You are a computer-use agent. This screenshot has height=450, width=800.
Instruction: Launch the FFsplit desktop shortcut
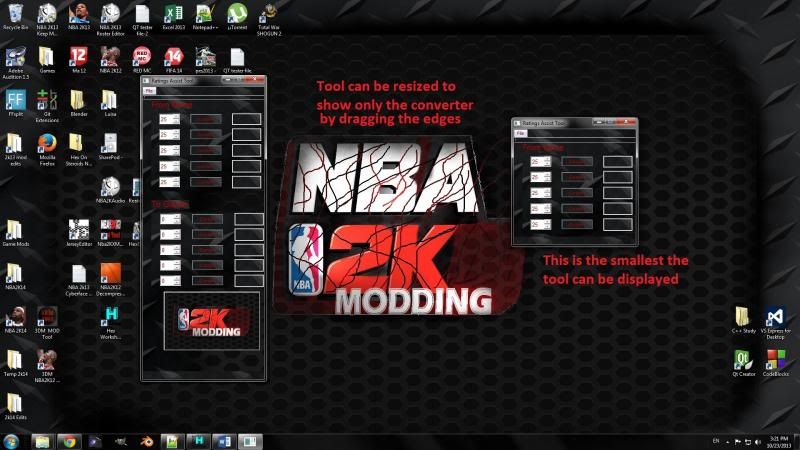coord(15,103)
